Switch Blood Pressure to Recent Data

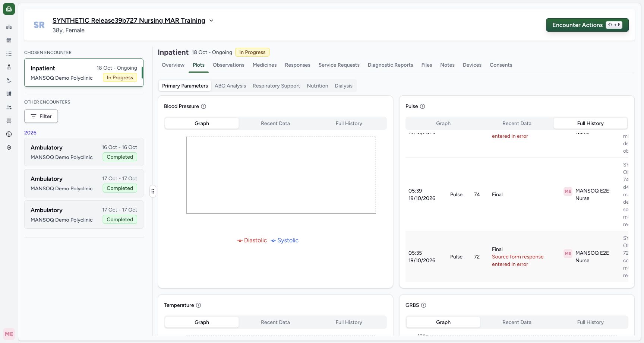(x=275, y=123)
